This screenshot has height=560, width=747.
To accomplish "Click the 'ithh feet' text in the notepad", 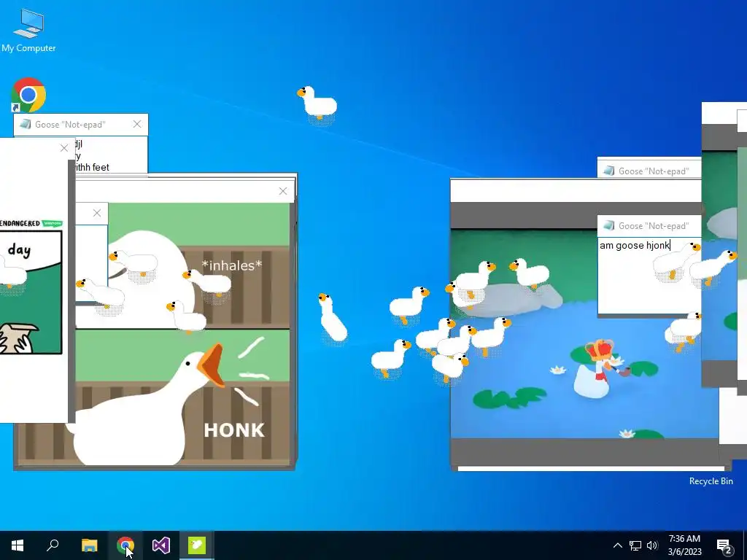I will click(92, 167).
